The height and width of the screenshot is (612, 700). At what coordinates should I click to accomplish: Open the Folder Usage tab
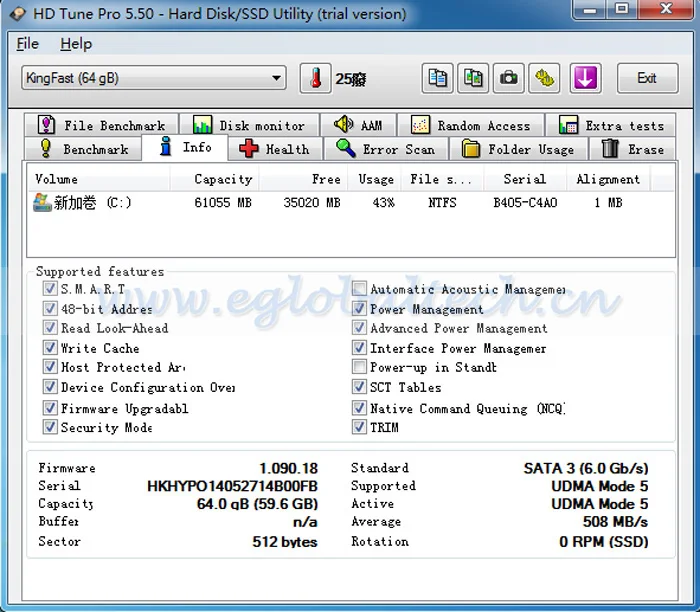pyautogui.click(x=518, y=149)
